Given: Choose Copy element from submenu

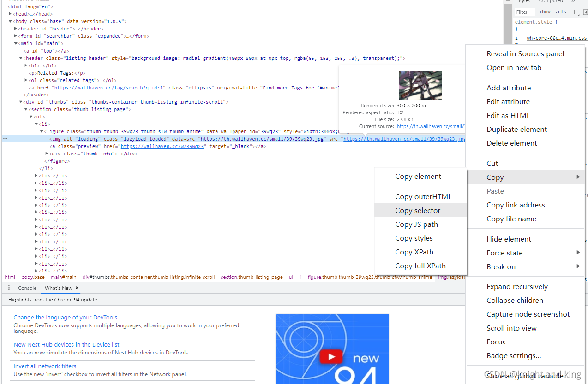Looking at the screenshot, I should coord(420,177).
